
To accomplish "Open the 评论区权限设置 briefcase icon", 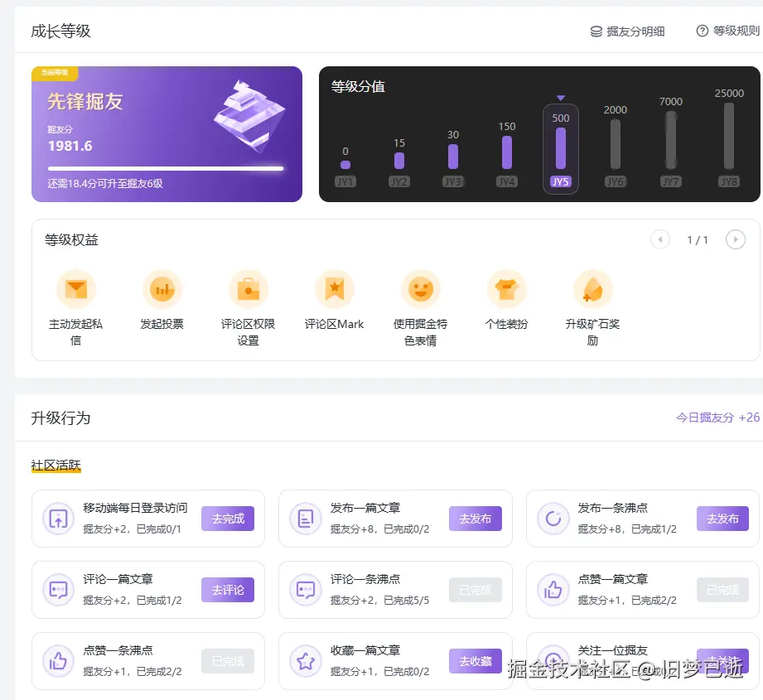I will (x=249, y=287).
